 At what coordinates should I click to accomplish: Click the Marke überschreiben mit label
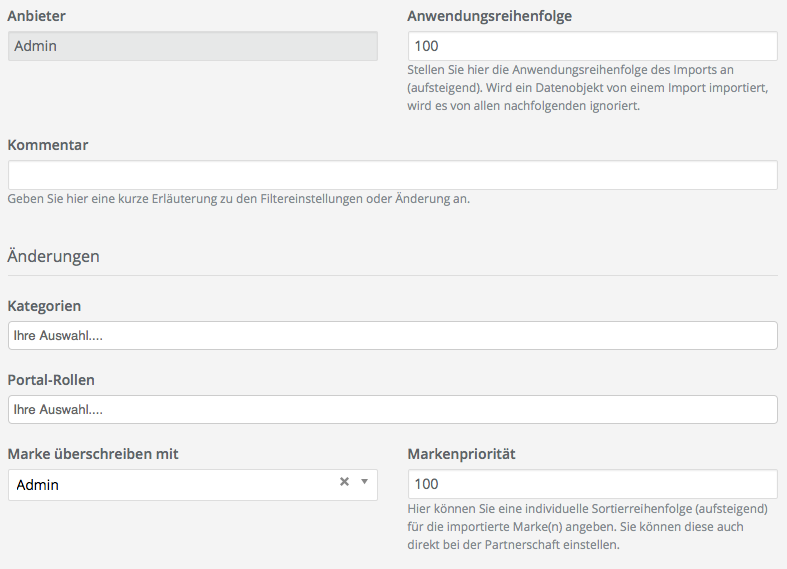(93, 454)
